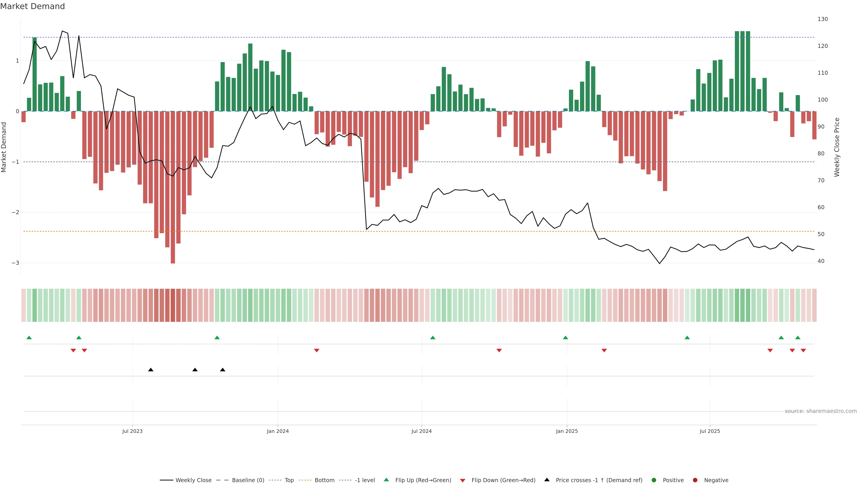Click the flip-up marker just after Jul 2024
868x488 pixels.
(433, 338)
